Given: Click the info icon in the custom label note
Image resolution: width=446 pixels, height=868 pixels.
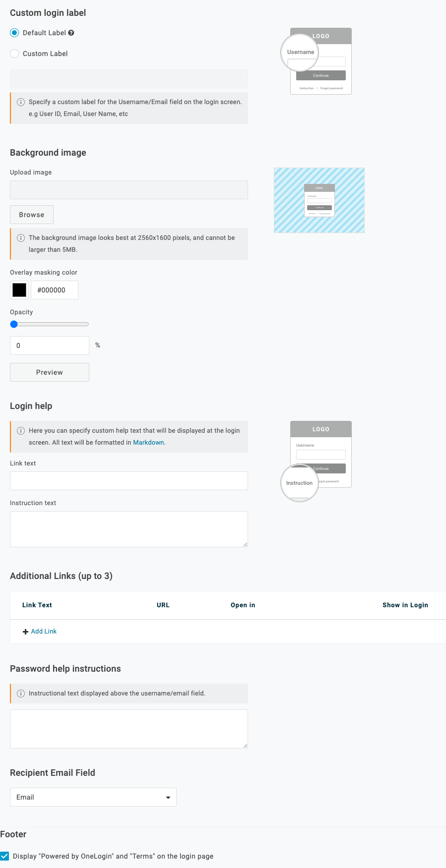Looking at the screenshot, I should pos(20,102).
